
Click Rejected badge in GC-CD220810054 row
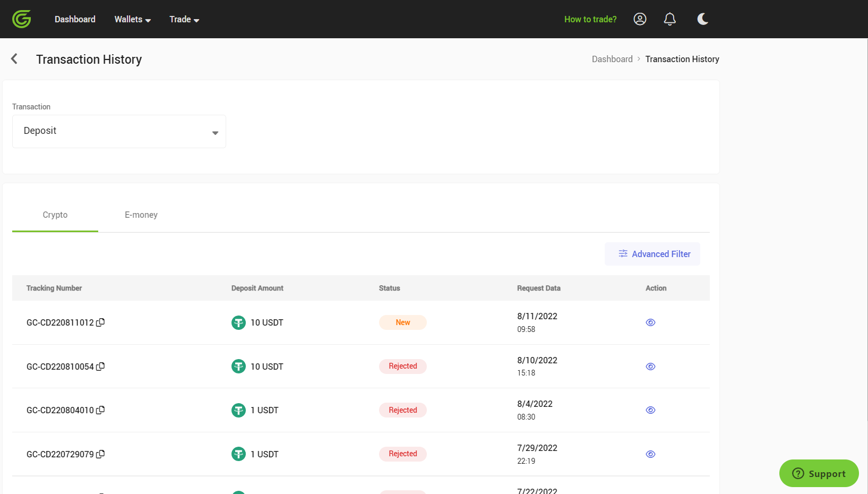click(x=403, y=366)
